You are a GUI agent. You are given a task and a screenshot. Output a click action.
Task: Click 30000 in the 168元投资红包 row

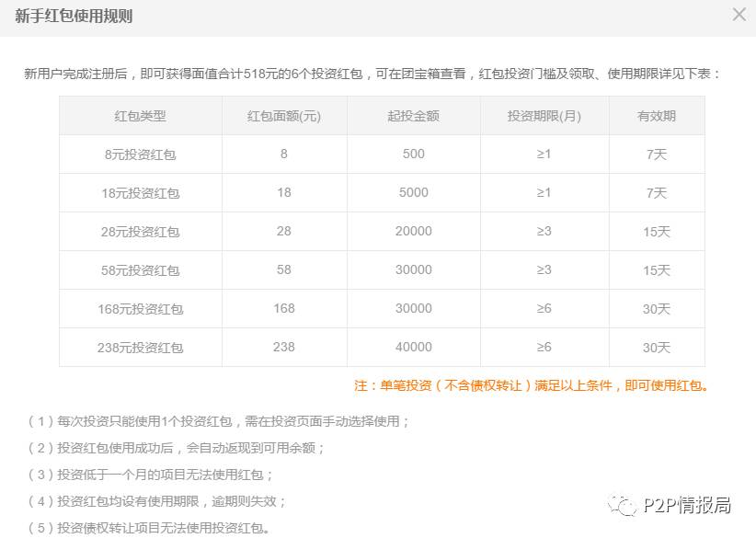(x=414, y=308)
